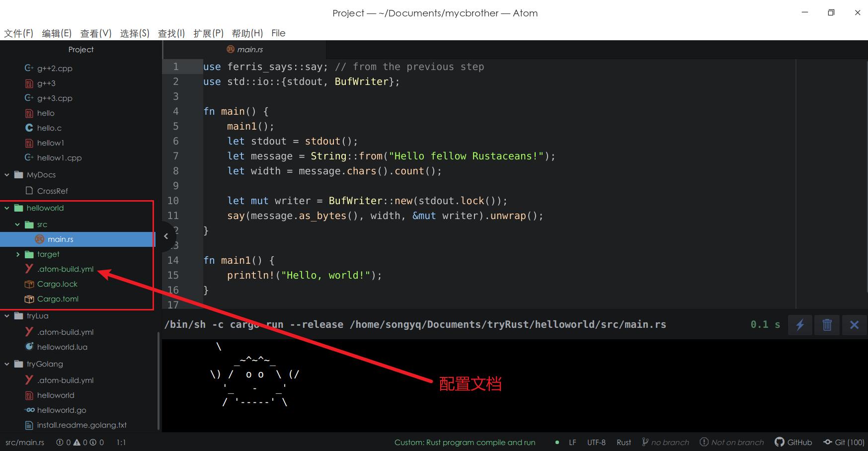
Task: Open the 编辑(E) menu
Action: (x=57, y=33)
